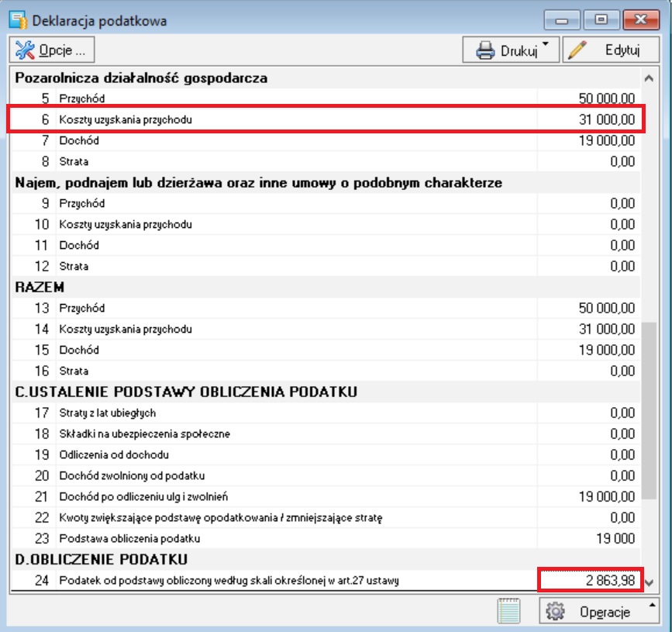Open the Opcje options button

[x=52, y=50]
